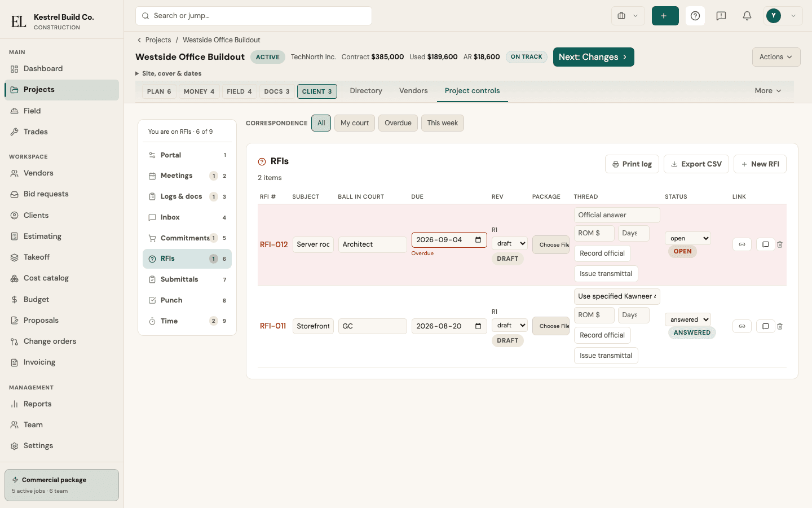Open RFI-011 revision draft dropdown
The width and height of the screenshot is (812, 508).
tap(510, 326)
